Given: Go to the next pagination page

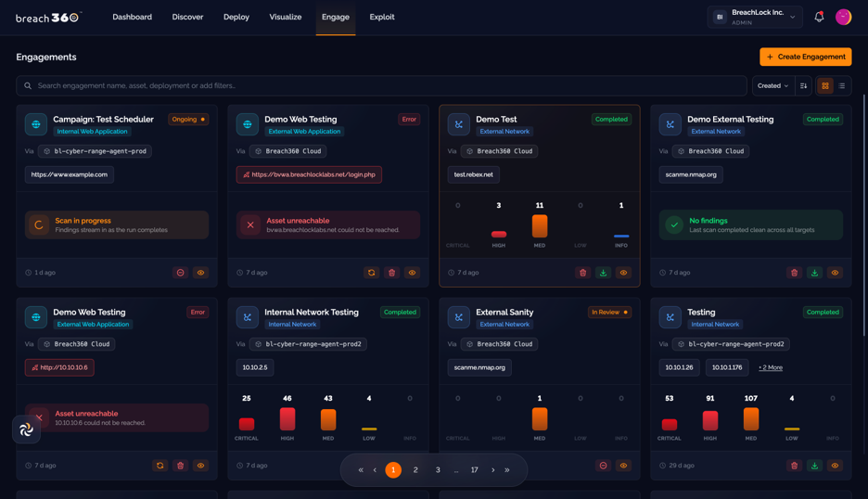Looking at the screenshot, I should 493,470.
